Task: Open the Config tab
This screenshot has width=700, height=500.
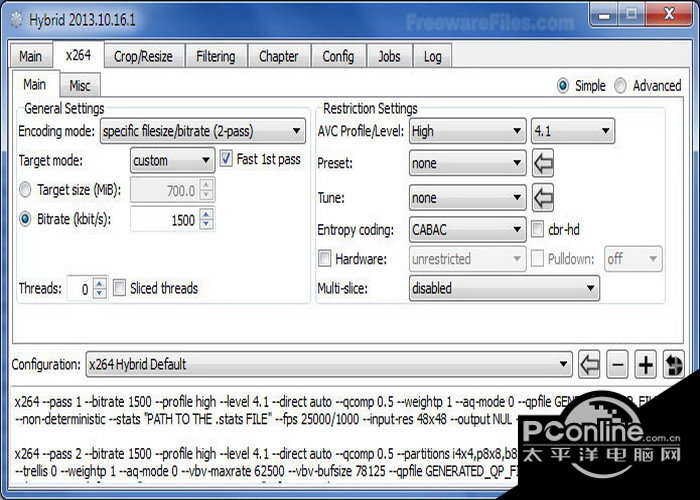Action: pos(338,56)
